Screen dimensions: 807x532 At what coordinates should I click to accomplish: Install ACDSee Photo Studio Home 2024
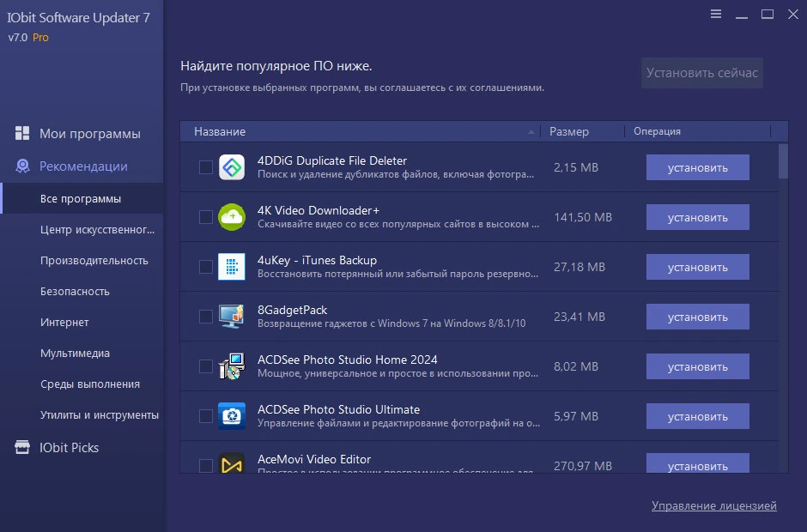(x=697, y=366)
